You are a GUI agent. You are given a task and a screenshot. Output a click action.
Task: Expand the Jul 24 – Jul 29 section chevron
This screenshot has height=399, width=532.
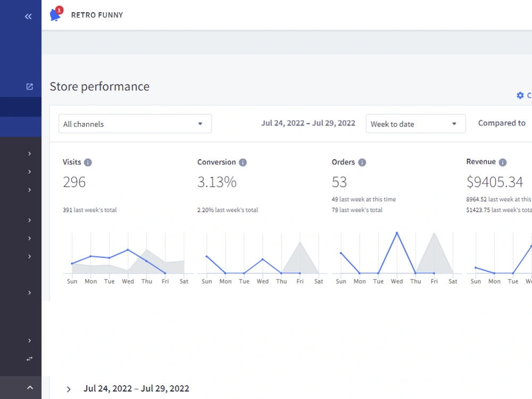pyautogui.click(x=69, y=389)
